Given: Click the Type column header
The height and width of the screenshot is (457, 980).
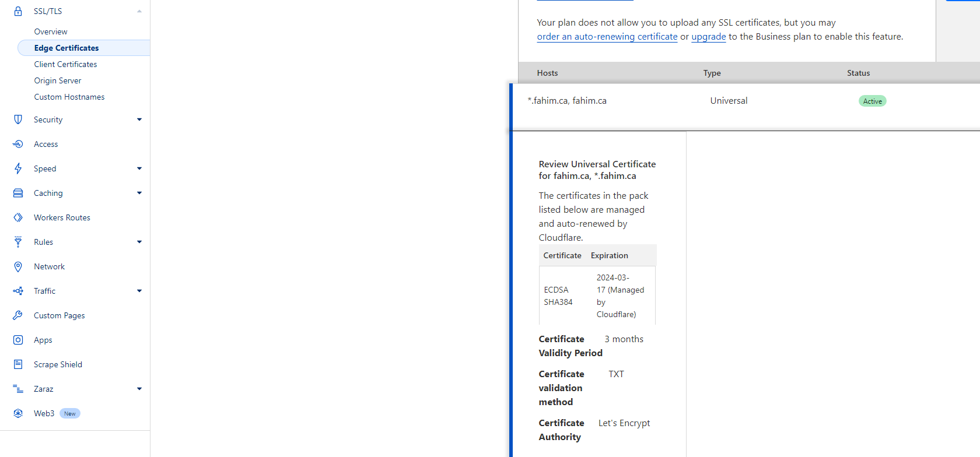Looking at the screenshot, I should [712, 73].
